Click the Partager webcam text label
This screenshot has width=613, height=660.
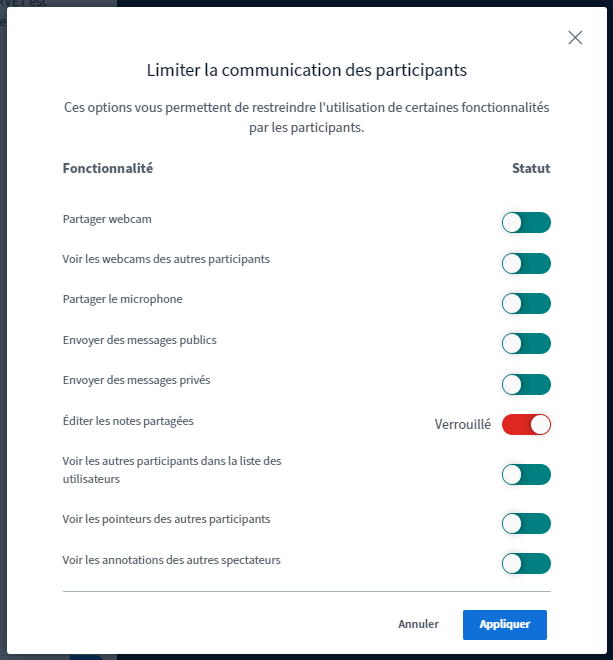107,219
